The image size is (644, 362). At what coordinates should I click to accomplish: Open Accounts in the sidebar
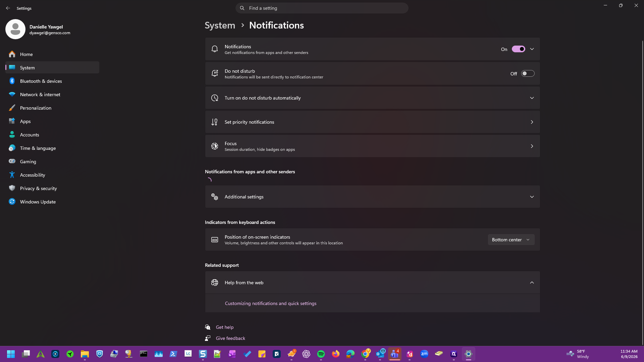[x=52, y=135]
